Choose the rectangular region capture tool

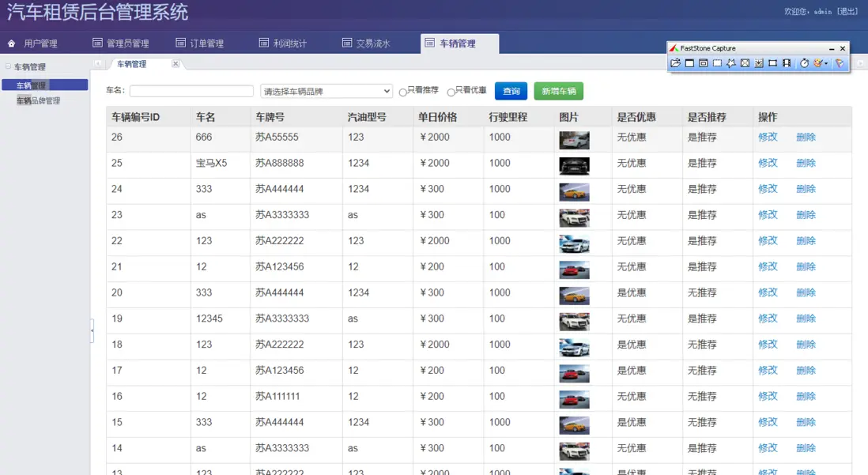pos(717,63)
